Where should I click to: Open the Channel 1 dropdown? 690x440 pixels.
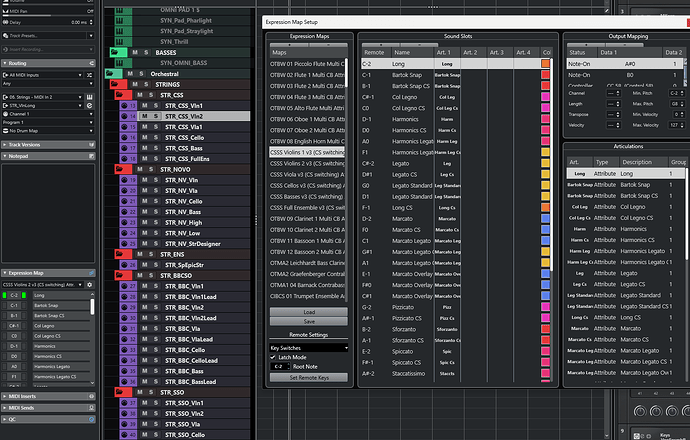[x=48, y=114]
